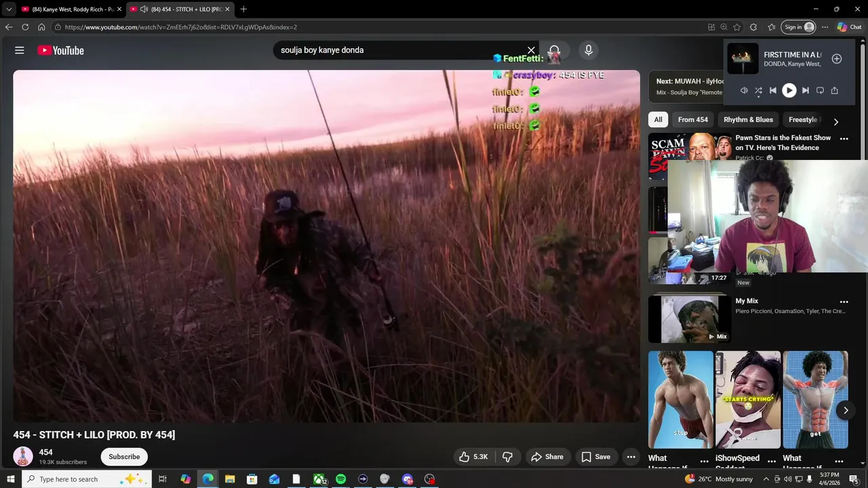This screenshot has height=488, width=868.
Task: Open the My Mix title link
Action: coord(747,301)
